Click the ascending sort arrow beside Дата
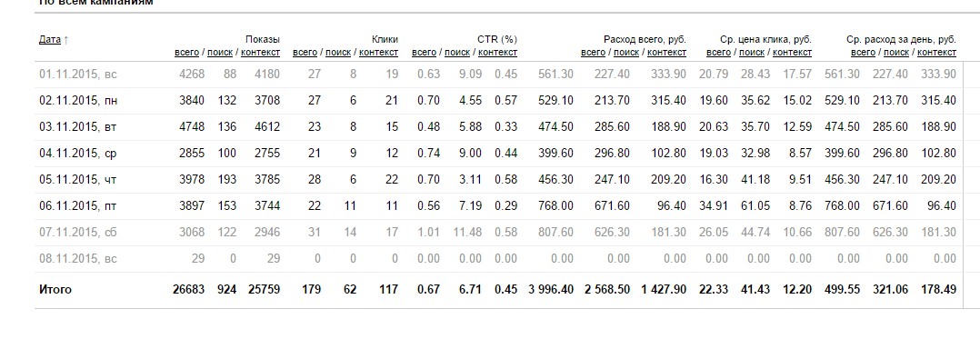Viewport: 980px width, 339px height. pos(65,39)
